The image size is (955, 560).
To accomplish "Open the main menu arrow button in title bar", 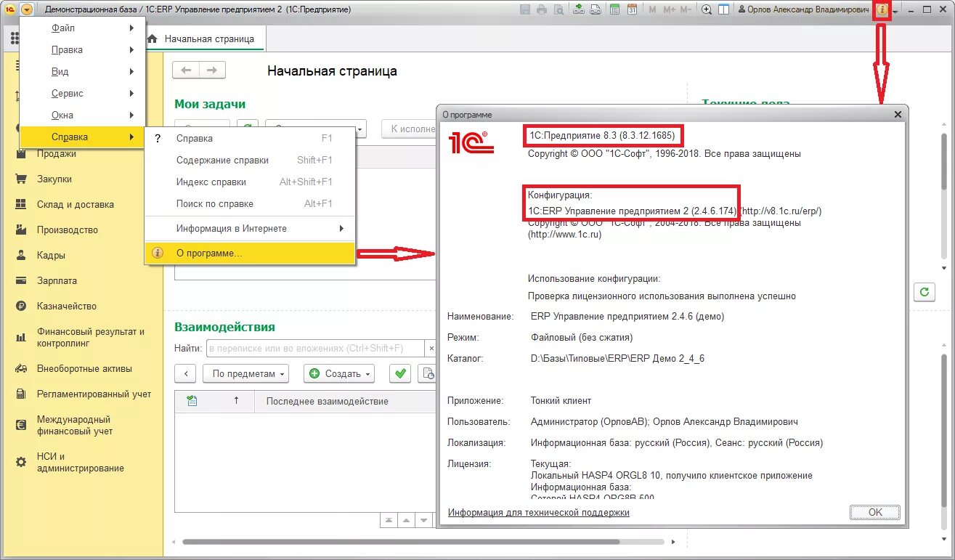I will (27, 9).
